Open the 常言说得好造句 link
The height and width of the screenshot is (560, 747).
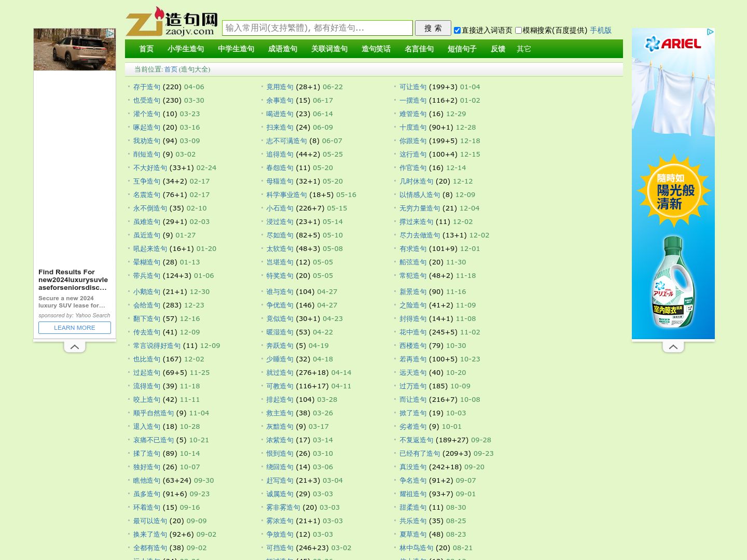pos(157,345)
